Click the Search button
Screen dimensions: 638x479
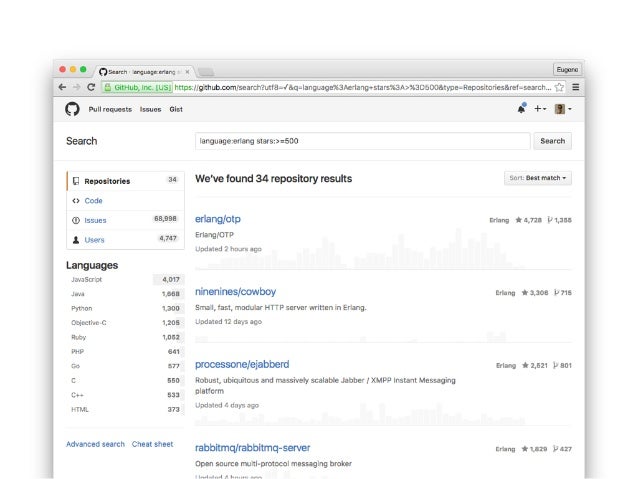[x=552, y=141]
